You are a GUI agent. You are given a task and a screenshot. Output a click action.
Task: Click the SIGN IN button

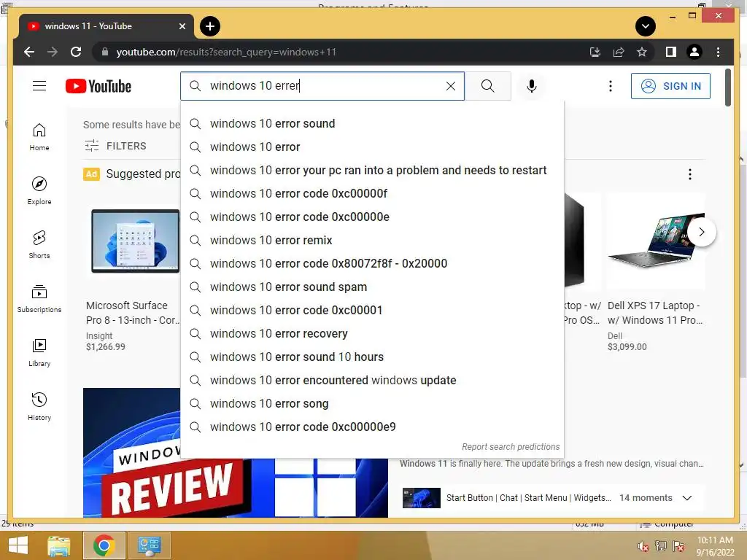tap(670, 86)
